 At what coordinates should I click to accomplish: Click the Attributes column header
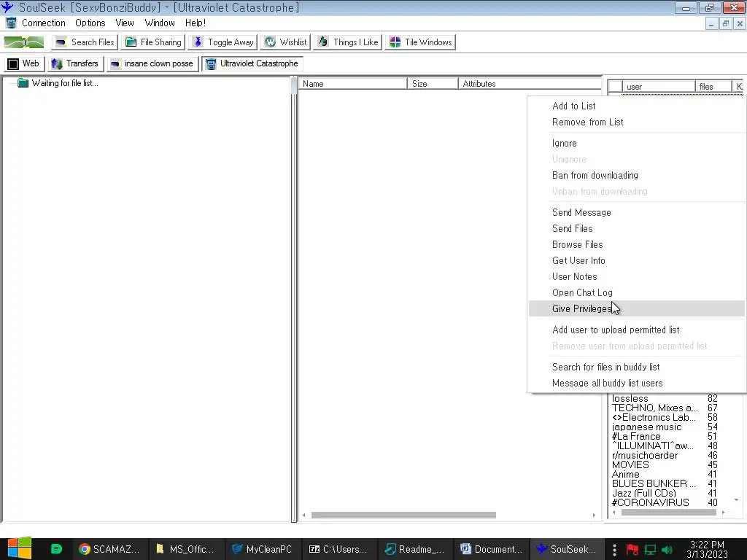tap(530, 84)
